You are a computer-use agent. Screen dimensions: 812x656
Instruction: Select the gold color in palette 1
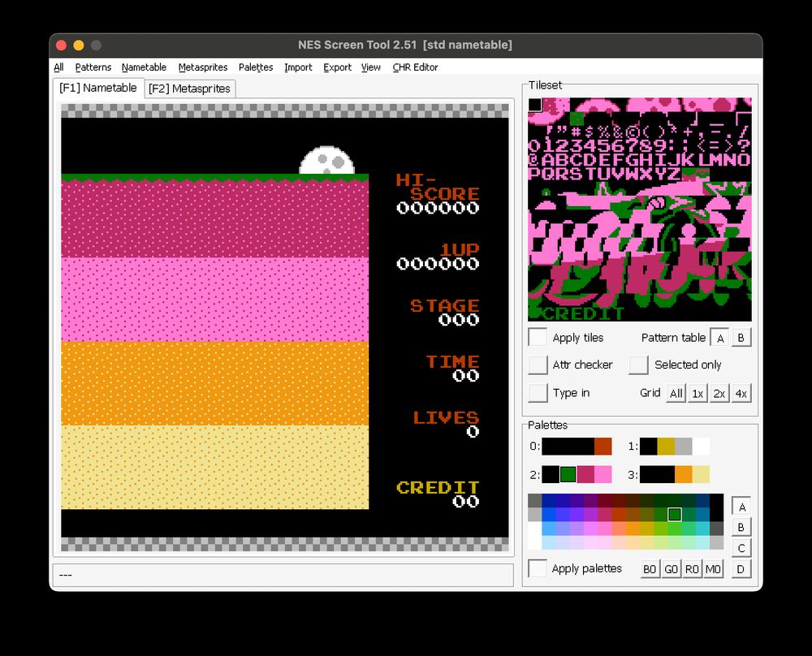[666, 447]
